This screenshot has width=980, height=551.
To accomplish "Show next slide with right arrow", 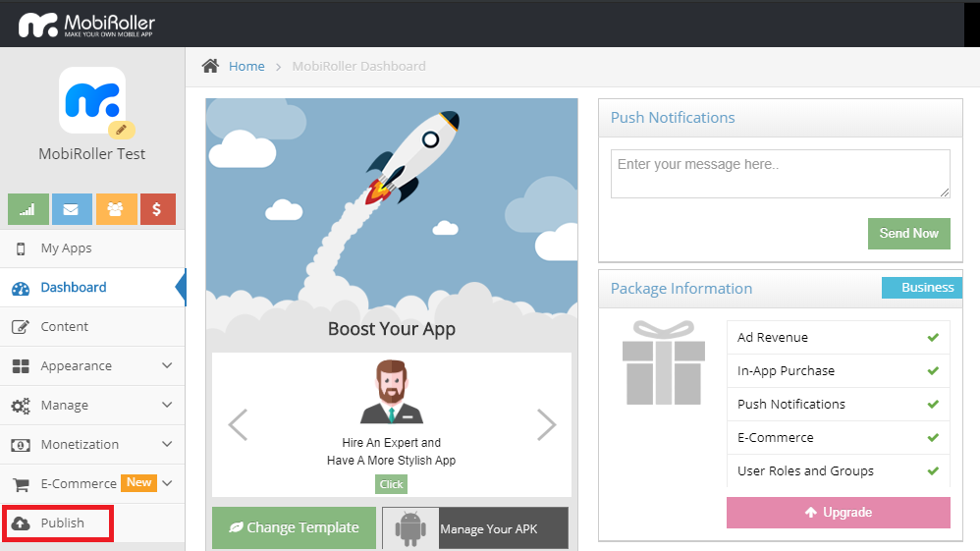I will [546, 425].
